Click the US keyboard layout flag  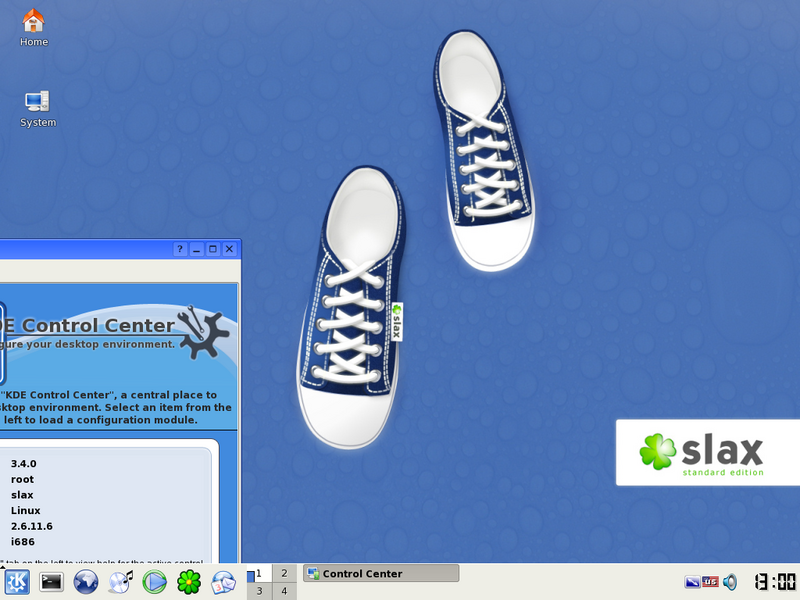pos(710,582)
